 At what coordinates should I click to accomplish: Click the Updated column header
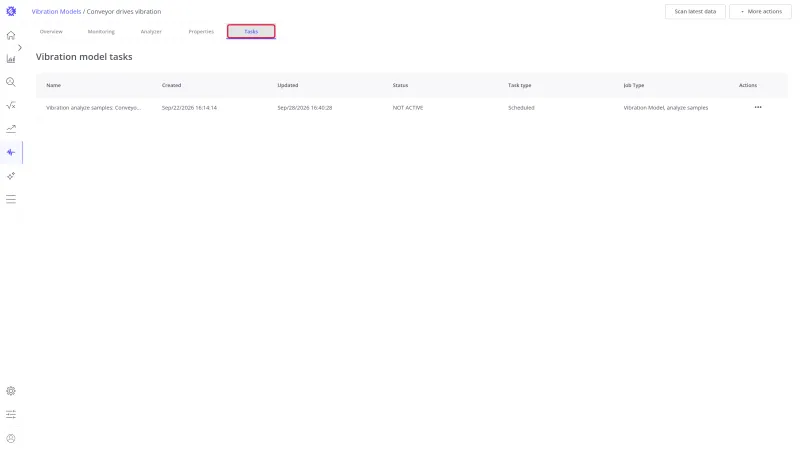(x=288, y=85)
